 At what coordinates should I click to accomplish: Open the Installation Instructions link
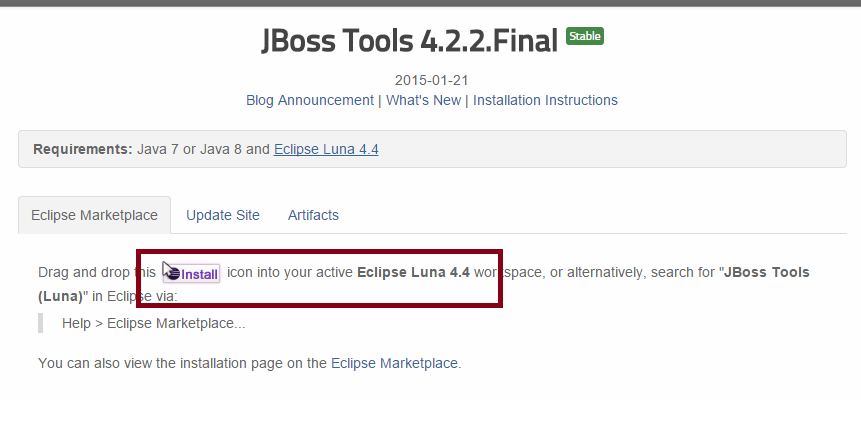545,100
